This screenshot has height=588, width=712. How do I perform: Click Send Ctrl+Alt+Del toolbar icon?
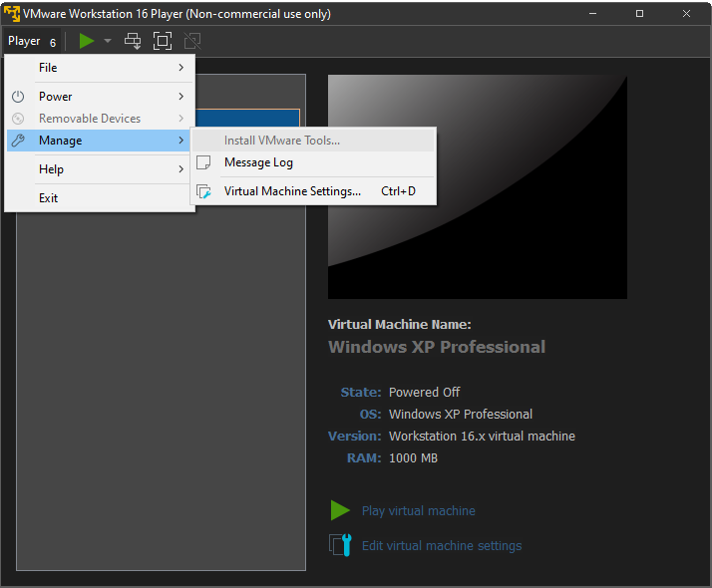pos(133,41)
